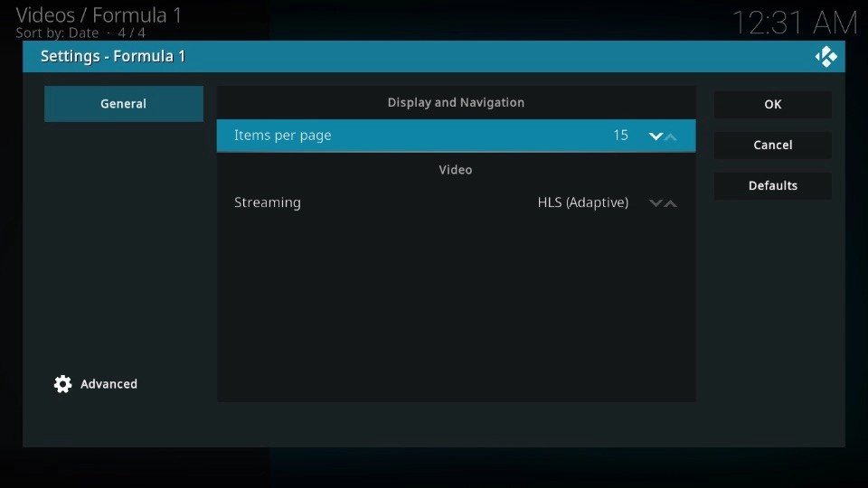Click the Display and Navigation heading
This screenshot has width=868, height=488.
click(x=456, y=102)
